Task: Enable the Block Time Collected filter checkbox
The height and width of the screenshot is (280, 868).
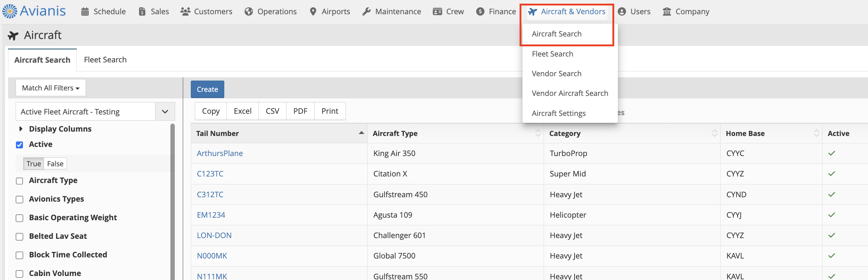Action: point(20,255)
